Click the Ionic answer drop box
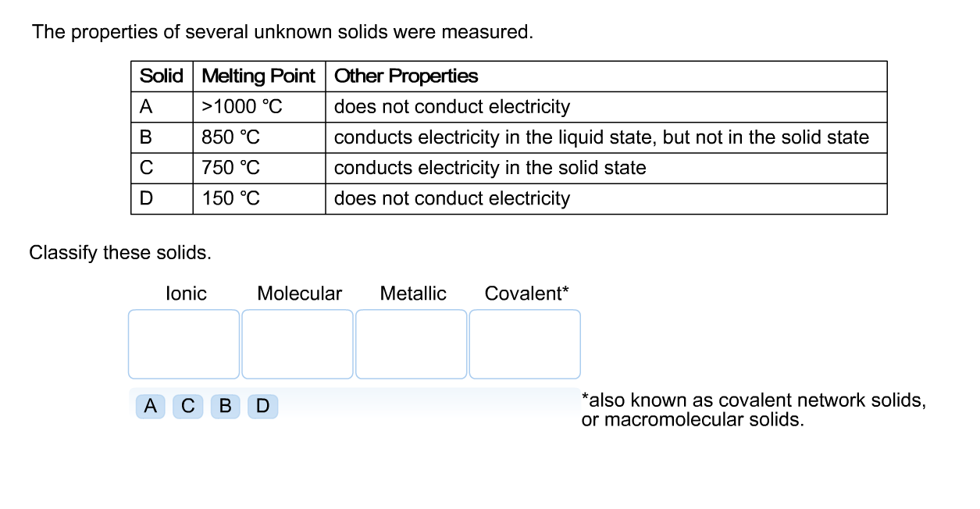Image resolution: width=980 pixels, height=509 pixels. pyautogui.click(x=184, y=343)
